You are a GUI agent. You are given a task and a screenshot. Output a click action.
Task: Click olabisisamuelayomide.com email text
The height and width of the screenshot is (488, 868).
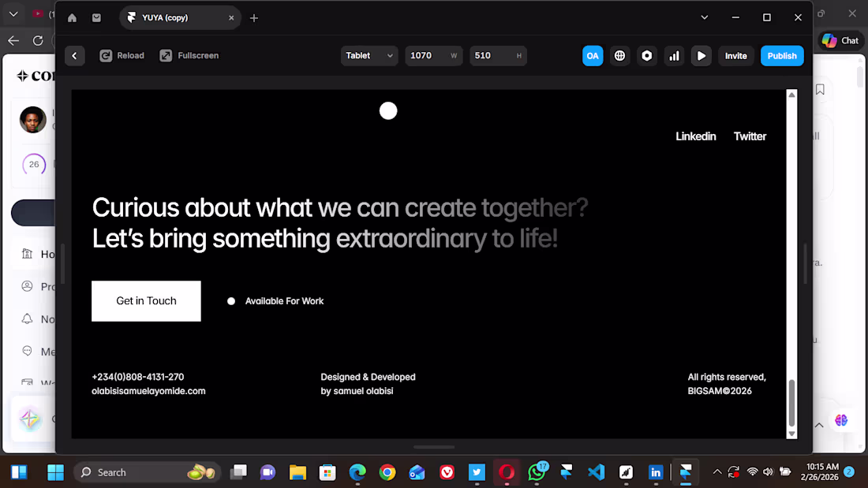coord(148,390)
